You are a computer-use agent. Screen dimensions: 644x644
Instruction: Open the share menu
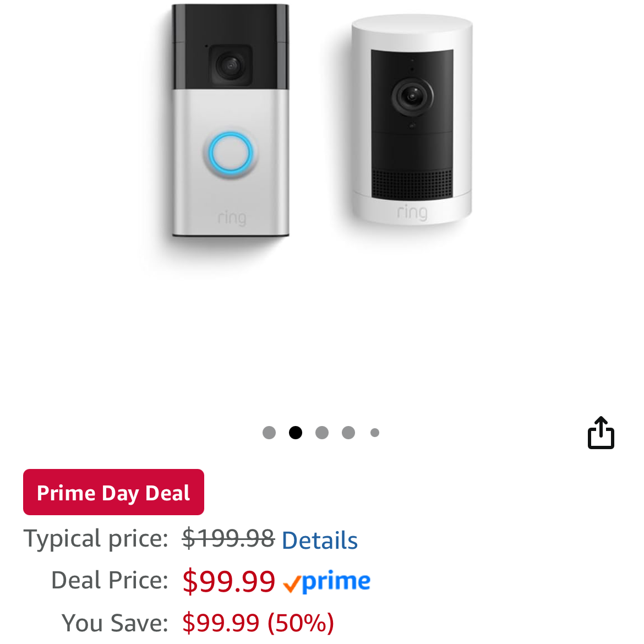point(602,433)
